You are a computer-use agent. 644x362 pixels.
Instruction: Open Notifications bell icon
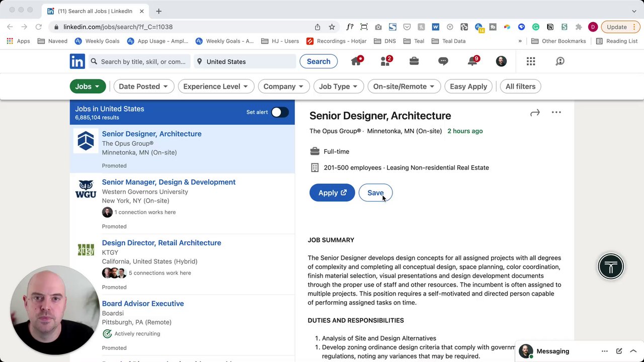472,61
